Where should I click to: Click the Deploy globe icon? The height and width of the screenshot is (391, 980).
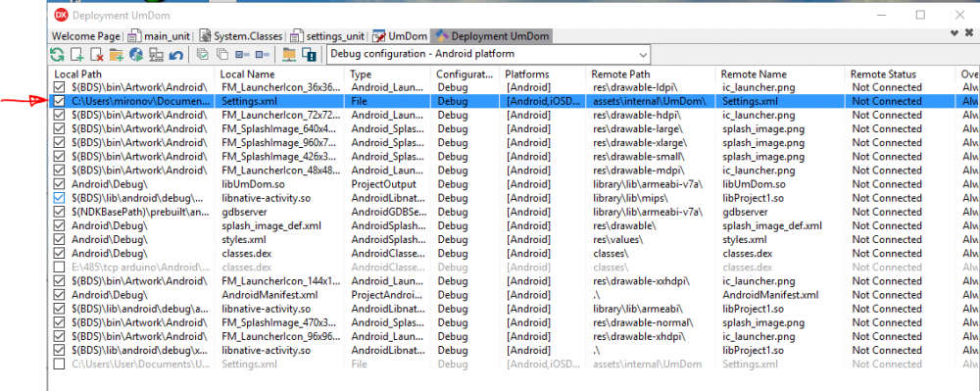(136, 55)
